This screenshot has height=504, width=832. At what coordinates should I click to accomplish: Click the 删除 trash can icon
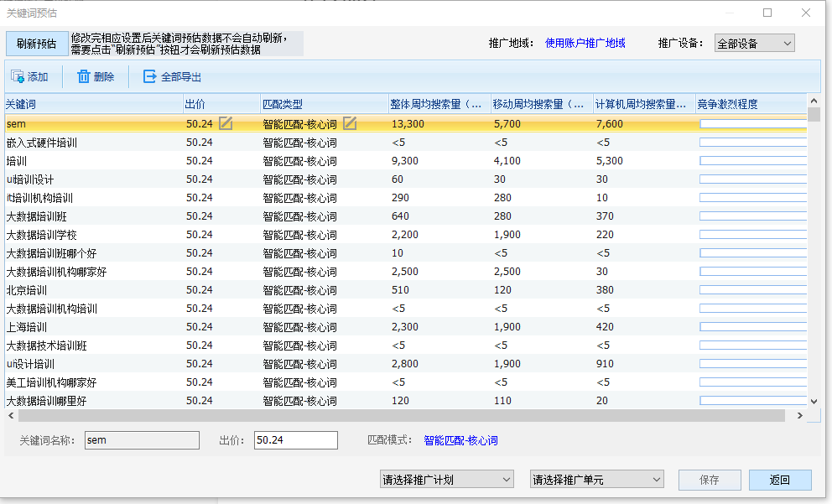point(84,77)
